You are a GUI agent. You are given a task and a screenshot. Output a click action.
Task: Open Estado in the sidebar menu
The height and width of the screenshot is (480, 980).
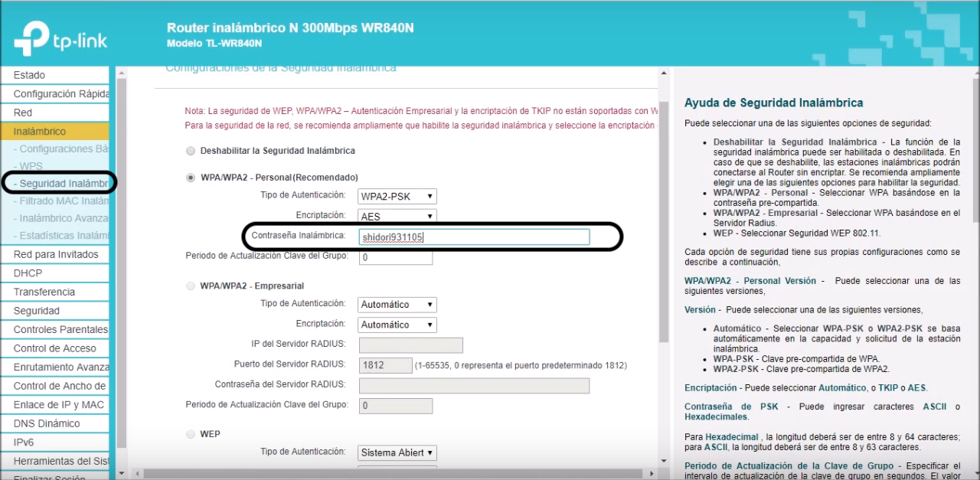click(x=29, y=75)
